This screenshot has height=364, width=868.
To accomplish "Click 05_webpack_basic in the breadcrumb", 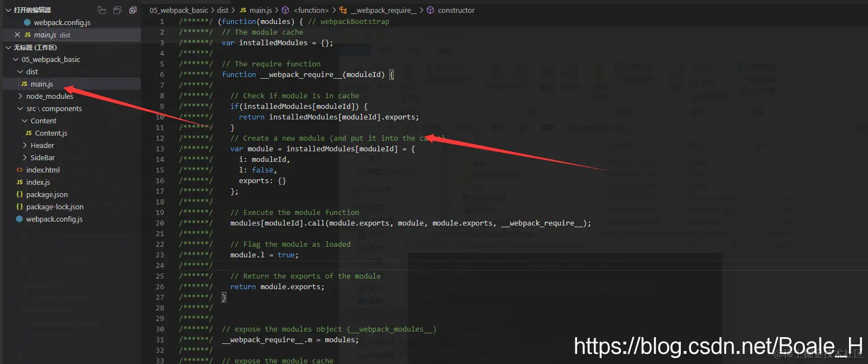I will [179, 10].
